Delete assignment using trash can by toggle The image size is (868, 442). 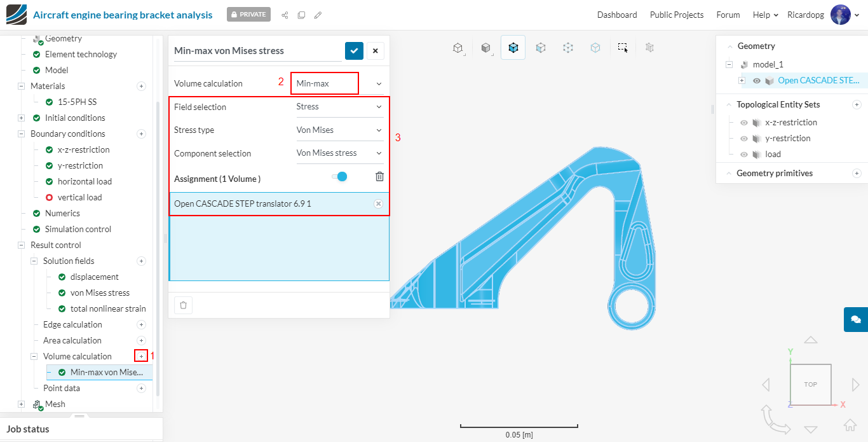point(379,177)
